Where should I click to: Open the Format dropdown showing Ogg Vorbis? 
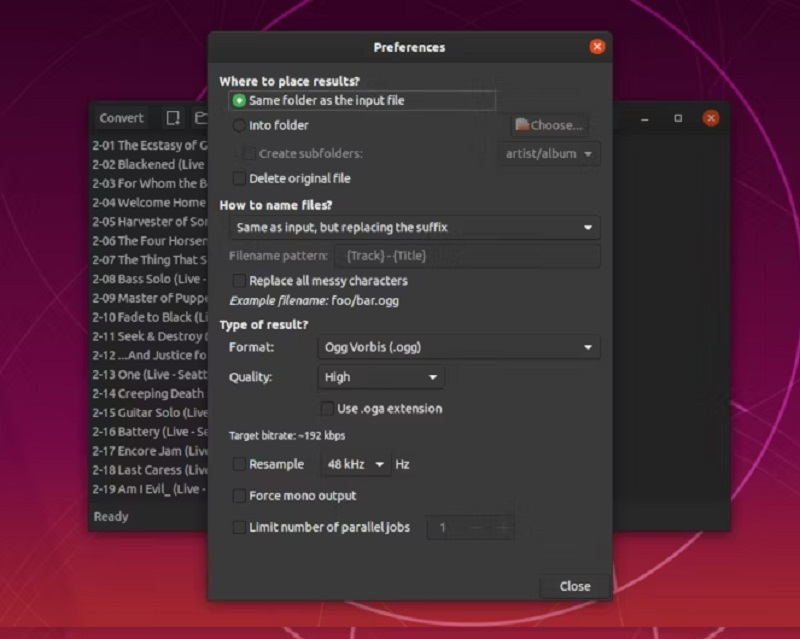pyautogui.click(x=459, y=347)
